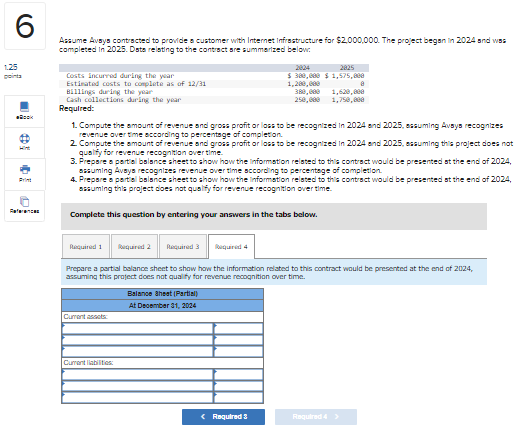Image resolution: width=527 pixels, height=433 pixels.
Task: Click the 'Required:' heading
Action: tap(77, 109)
